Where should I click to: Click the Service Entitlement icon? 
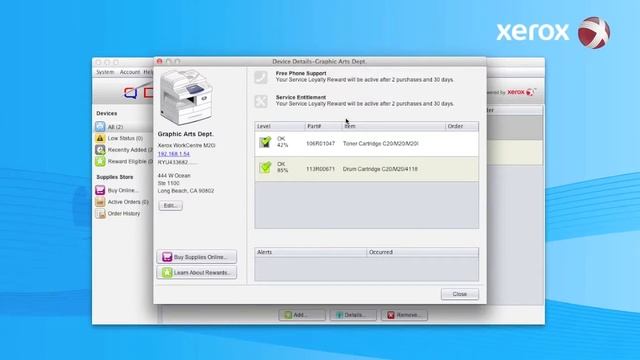point(261,101)
